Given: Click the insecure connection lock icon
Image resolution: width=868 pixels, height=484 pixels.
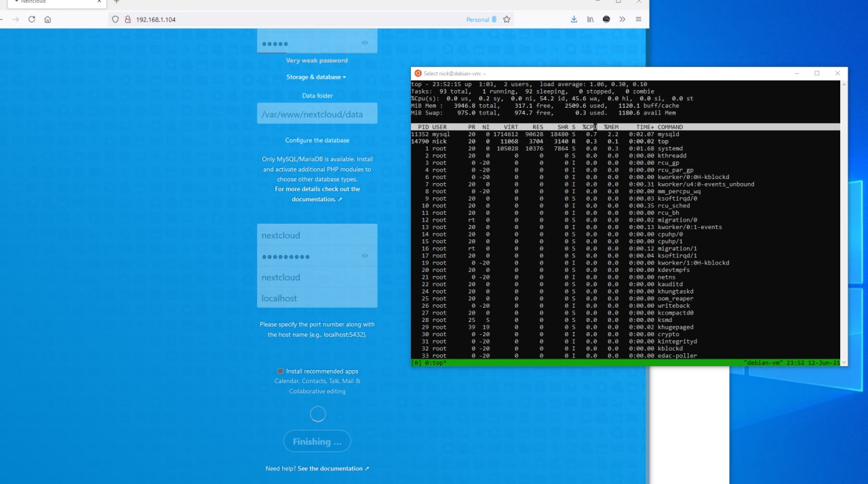Looking at the screenshot, I should [x=127, y=20].
